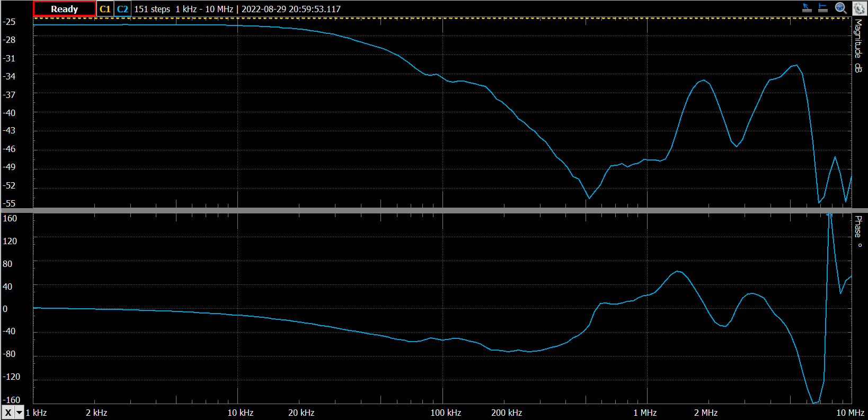The height and width of the screenshot is (420, 868).
Task: Click the 10 MHz frequency axis label
Action: coord(850,413)
